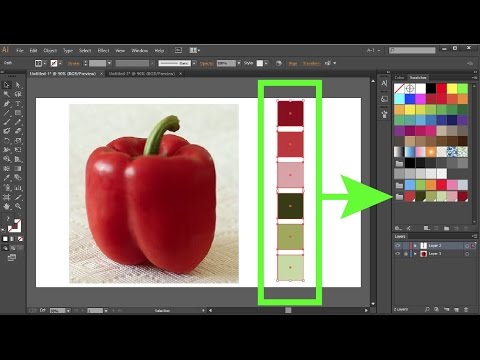The image size is (480, 360).
Task: Click the Hand tool
Action: [x=7, y=207]
